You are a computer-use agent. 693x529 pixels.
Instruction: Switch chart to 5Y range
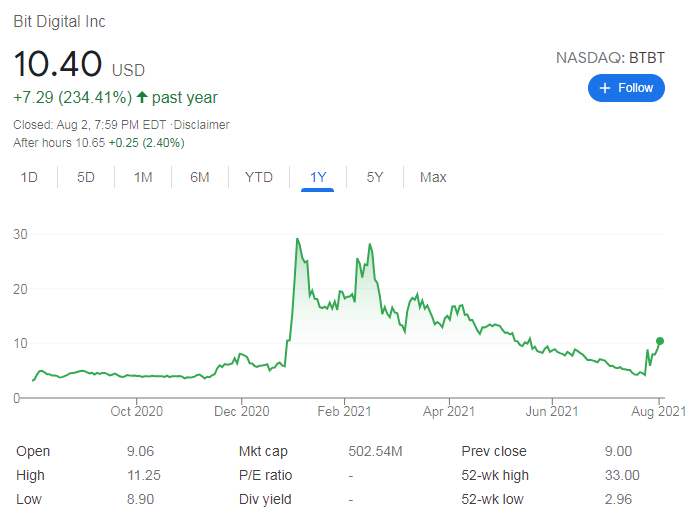pyautogui.click(x=375, y=177)
